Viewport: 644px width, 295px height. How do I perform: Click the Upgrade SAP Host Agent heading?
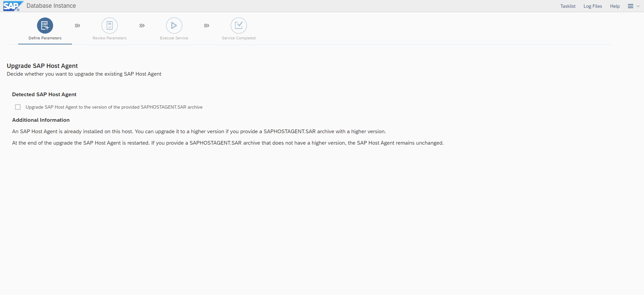42,66
